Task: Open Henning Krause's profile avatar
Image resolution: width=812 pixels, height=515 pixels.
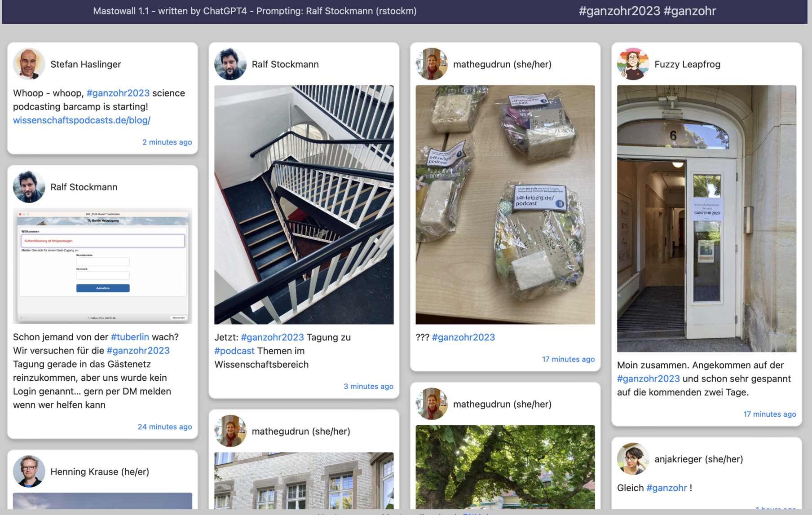Action: 29,471
